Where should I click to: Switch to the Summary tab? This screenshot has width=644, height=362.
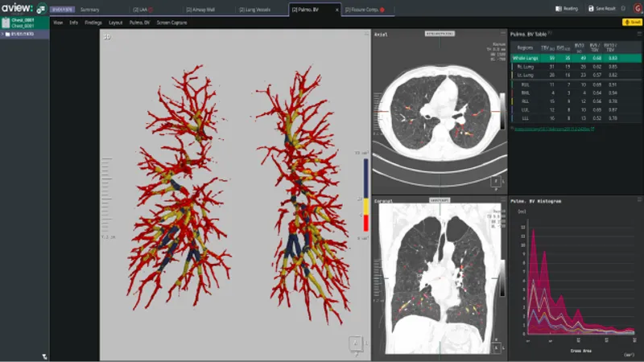point(89,10)
